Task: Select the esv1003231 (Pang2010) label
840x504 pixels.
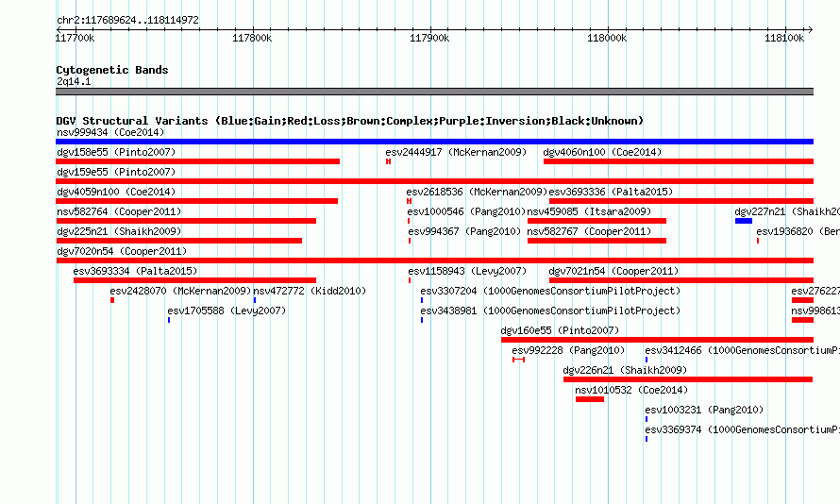Action: coord(704,410)
